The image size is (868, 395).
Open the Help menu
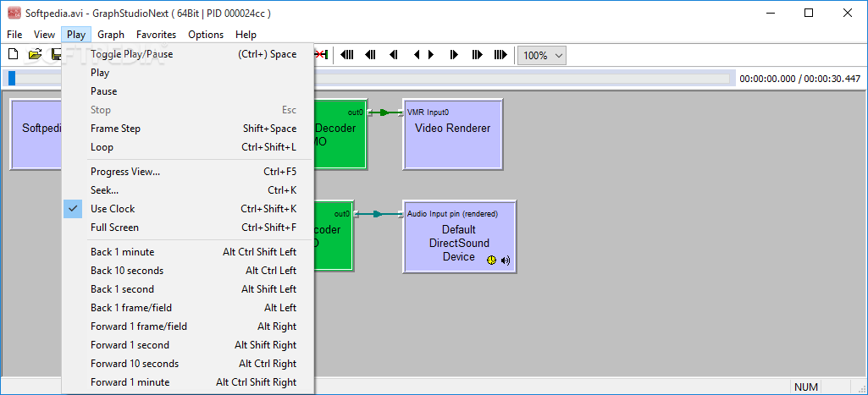246,35
